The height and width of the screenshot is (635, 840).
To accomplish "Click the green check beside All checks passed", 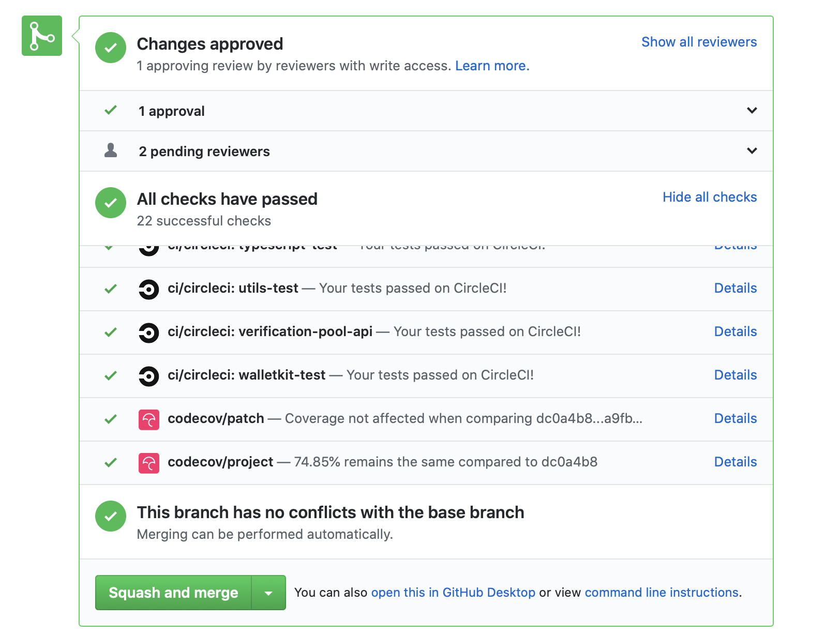I will point(111,203).
